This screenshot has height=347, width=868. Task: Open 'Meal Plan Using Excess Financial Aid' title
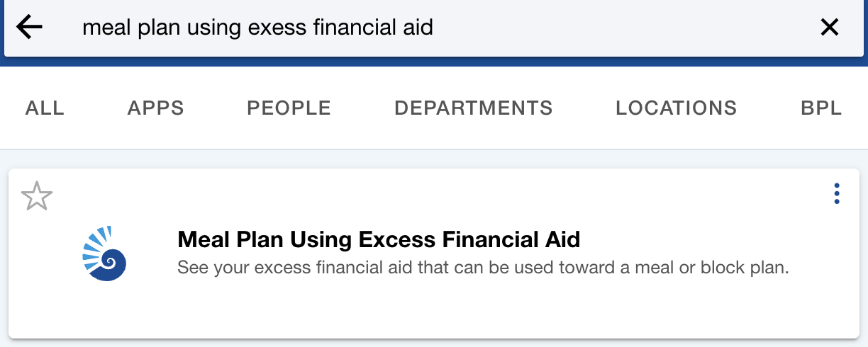(379, 239)
